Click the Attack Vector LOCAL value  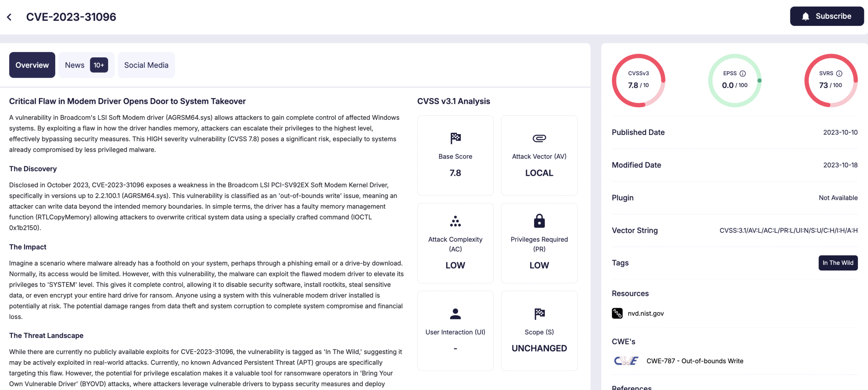539,173
